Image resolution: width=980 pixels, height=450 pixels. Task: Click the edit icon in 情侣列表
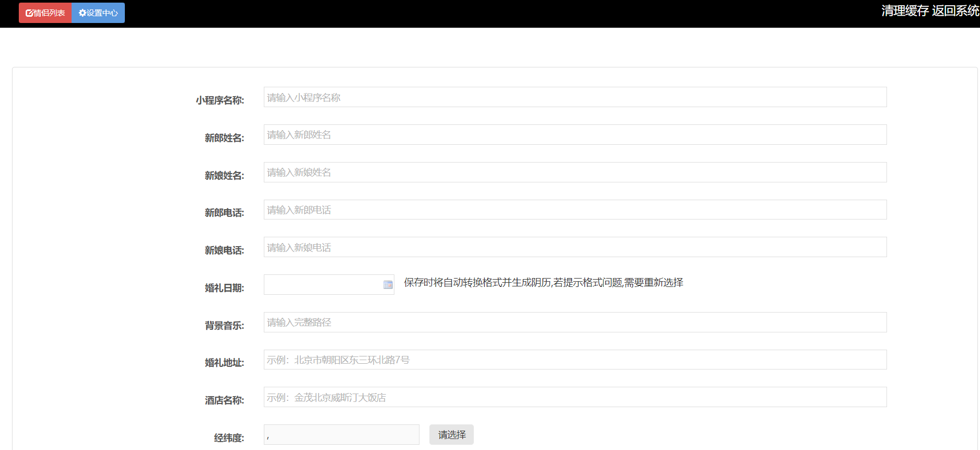click(x=29, y=13)
